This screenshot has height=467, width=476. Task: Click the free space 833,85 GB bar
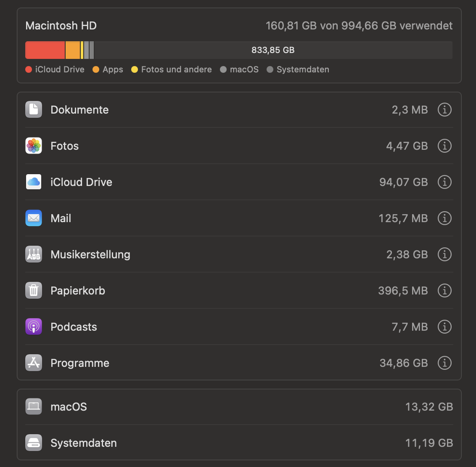273,50
